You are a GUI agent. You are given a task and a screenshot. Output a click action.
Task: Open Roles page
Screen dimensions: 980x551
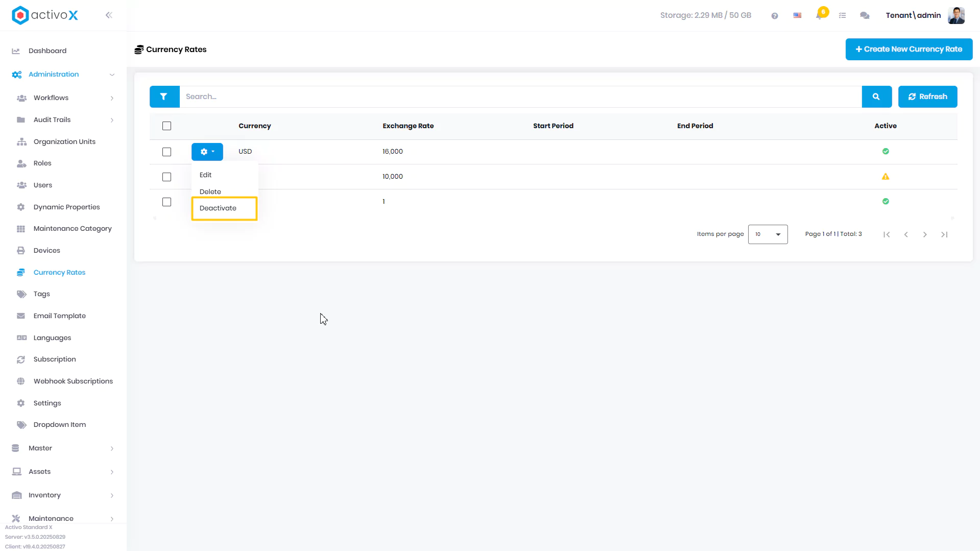[42, 163]
